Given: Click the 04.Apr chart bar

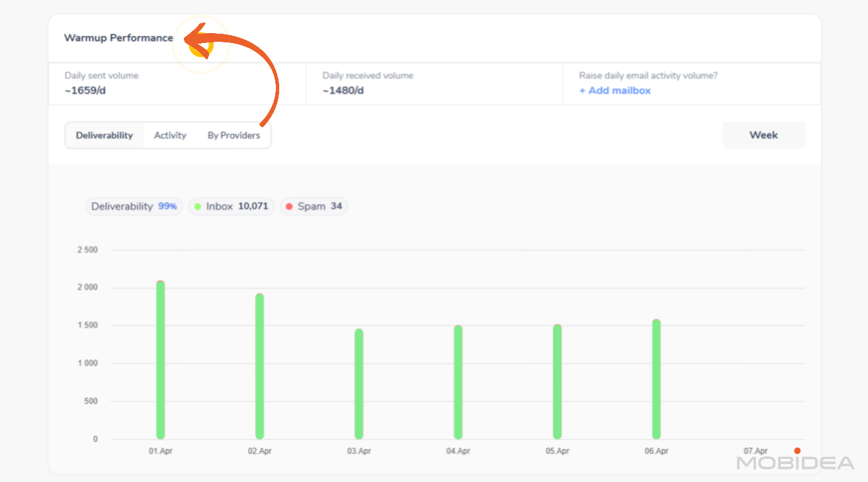Looking at the screenshot, I should [458, 382].
